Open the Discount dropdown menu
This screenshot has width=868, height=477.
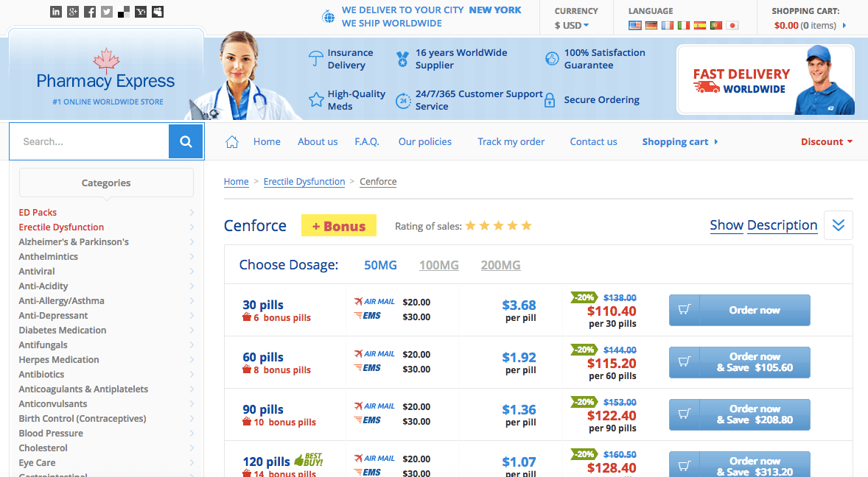pyautogui.click(x=826, y=142)
